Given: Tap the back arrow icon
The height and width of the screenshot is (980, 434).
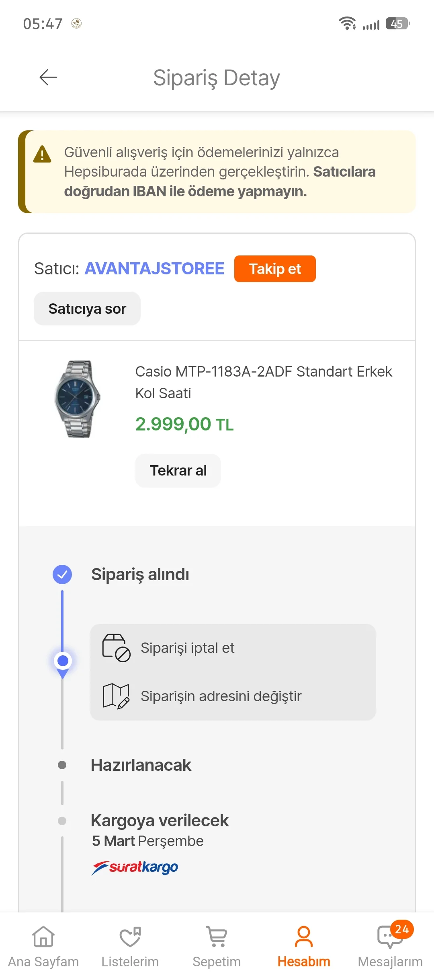Looking at the screenshot, I should coord(48,77).
